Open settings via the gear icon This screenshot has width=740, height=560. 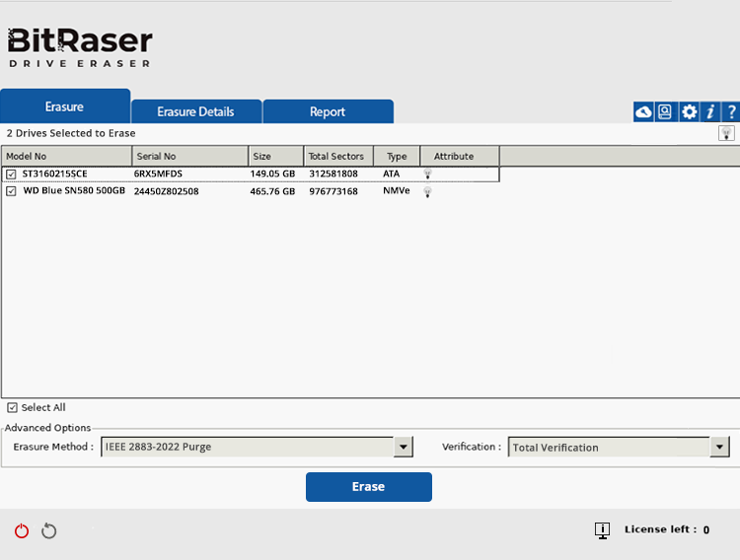click(689, 112)
